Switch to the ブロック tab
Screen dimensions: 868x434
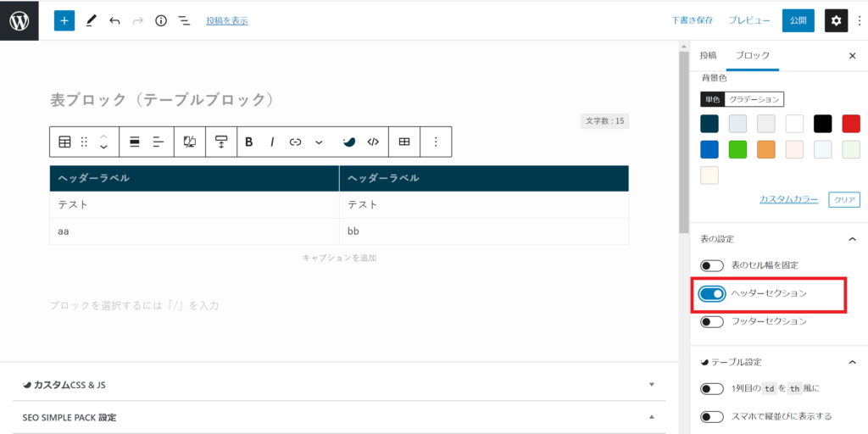(x=753, y=55)
